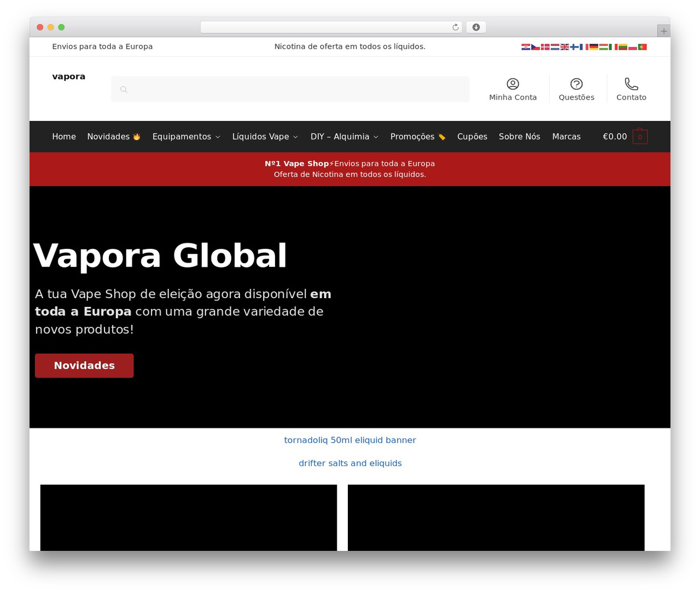Screen dimensions: 700x593
Task: Expand the DIY – Alquimia submenu chevron
Action: click(376, 137)
